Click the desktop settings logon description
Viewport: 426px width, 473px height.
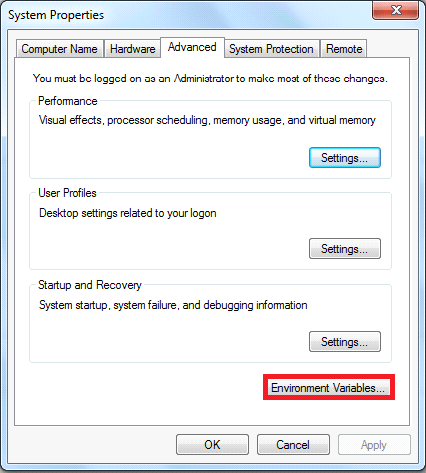(128, 213)
